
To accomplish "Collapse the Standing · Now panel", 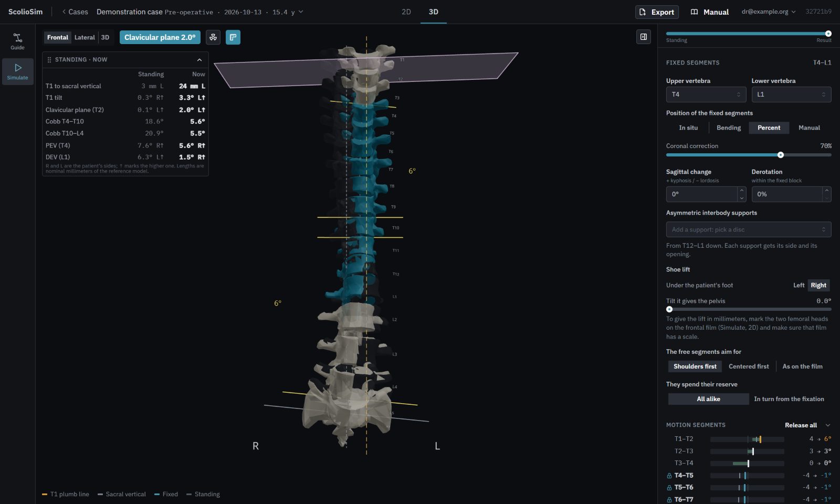I will [x=199, y=60].
